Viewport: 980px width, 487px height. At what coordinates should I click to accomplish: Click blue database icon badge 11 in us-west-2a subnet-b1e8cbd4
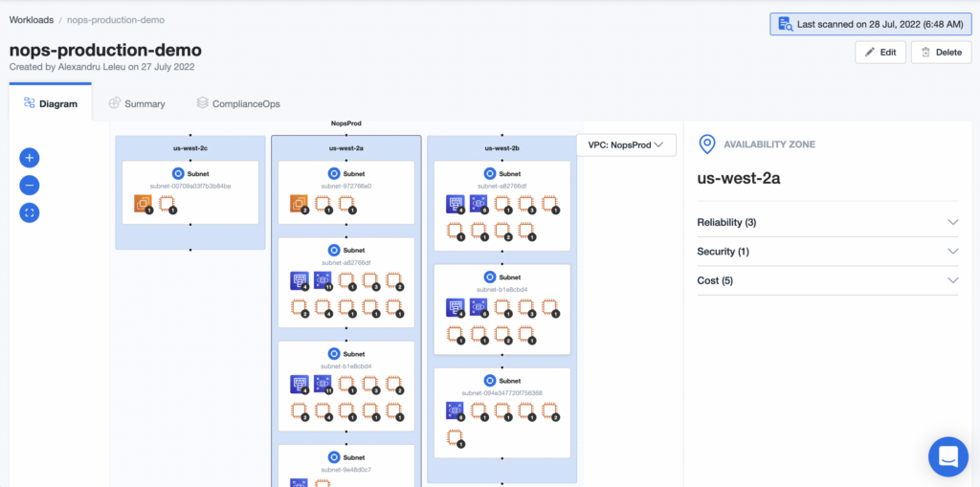click(323, 385)
